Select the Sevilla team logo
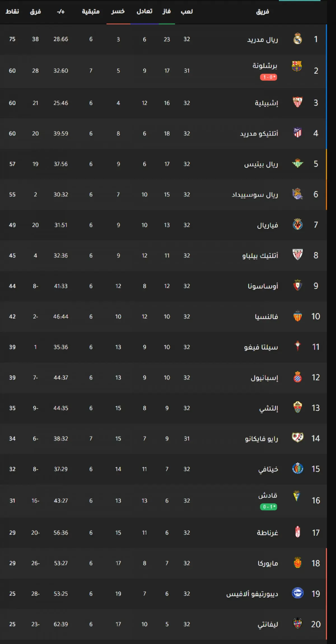Image resolution: width=336 pixels, height=644 pixels. pyautogui.click(x=298, y=102)
